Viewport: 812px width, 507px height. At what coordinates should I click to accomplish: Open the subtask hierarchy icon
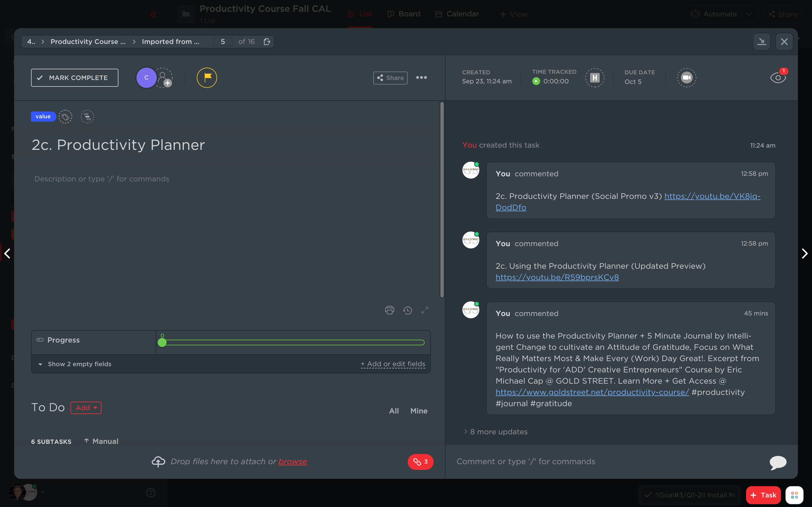(87, 117)
